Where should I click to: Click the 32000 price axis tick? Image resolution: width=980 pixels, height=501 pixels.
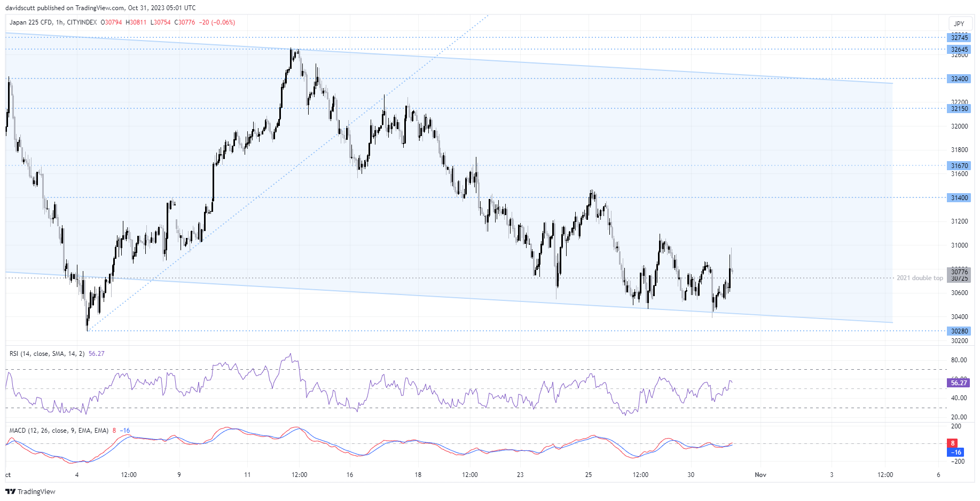959,126
